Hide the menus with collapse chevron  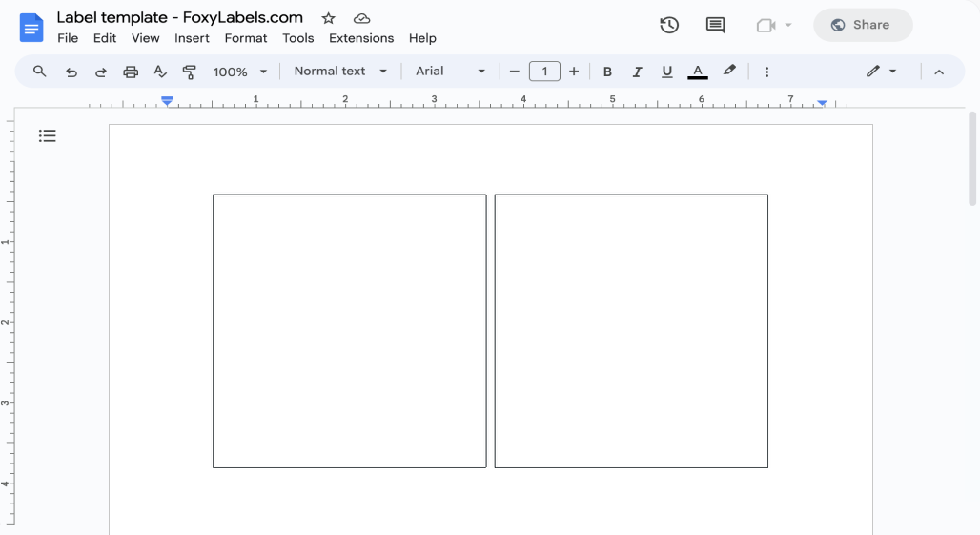pos(939,72)
